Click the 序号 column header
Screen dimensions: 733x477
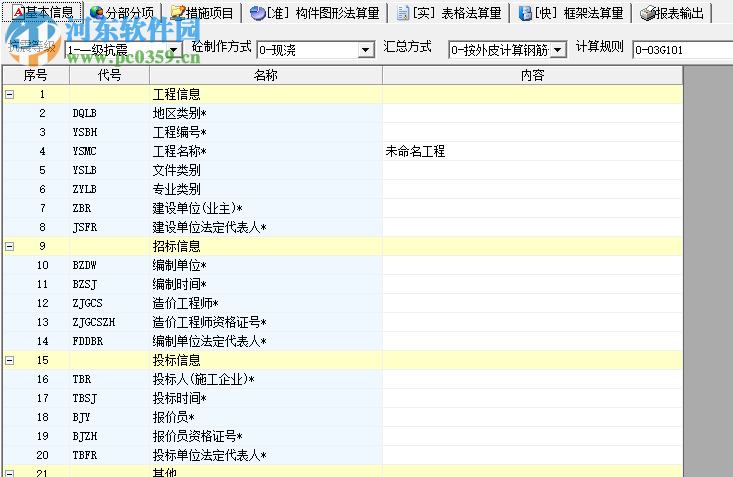pos(36,75)
